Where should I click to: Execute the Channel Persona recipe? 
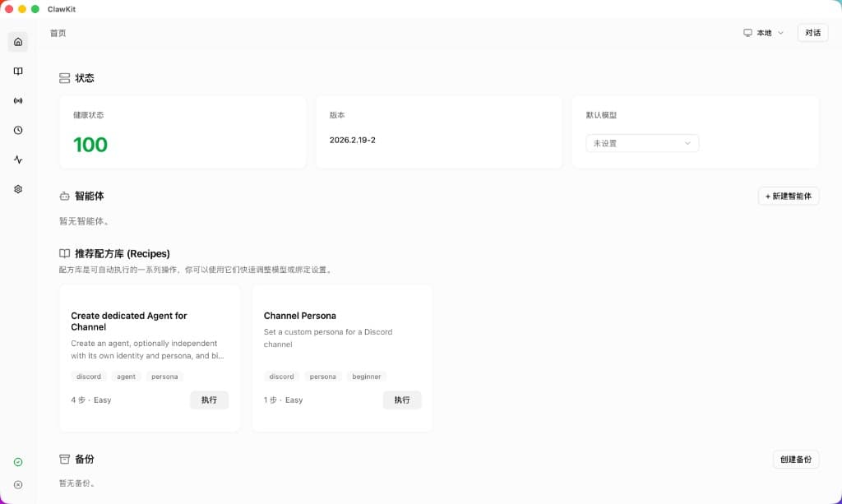[x=402, y=400]
